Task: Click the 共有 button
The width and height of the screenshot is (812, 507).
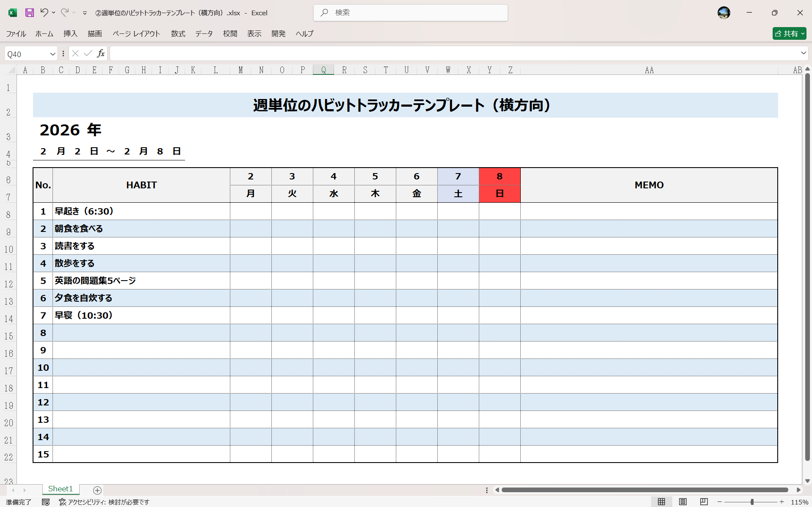Action: point(789,33)
